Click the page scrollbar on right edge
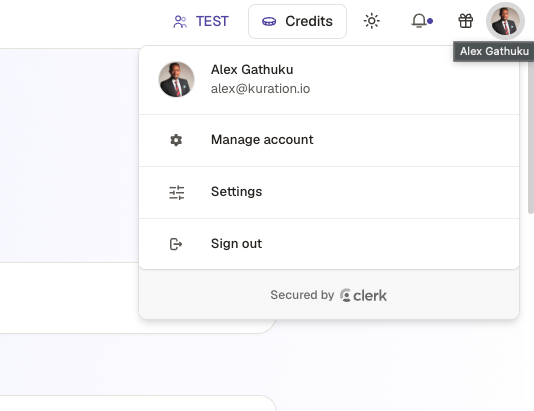 (x=531, y=133)
